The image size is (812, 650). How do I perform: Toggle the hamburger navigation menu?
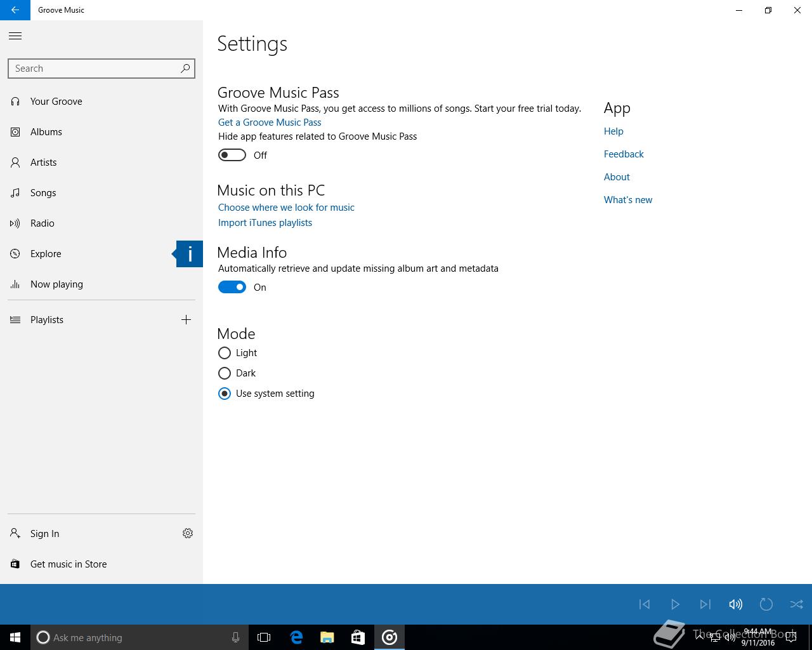point(15,36)
